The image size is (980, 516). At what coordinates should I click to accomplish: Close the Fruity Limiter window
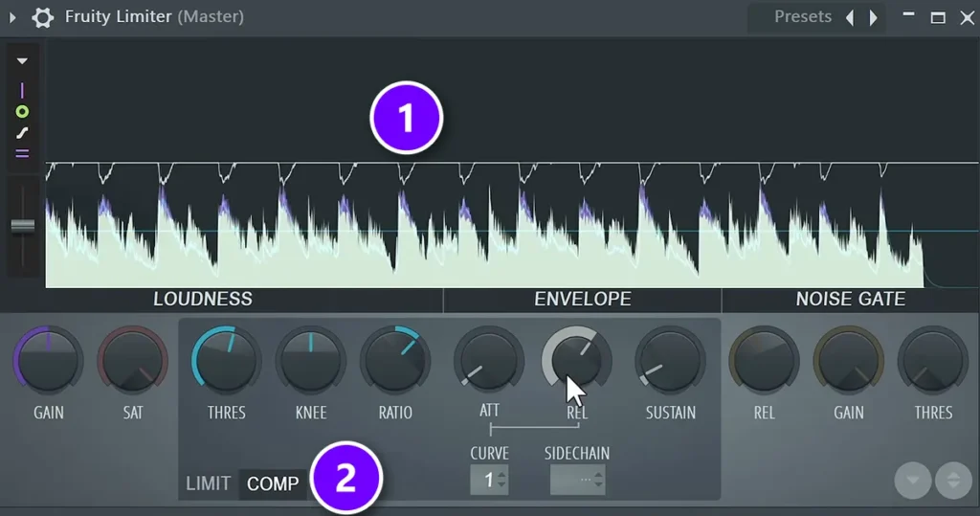point(967,17)
